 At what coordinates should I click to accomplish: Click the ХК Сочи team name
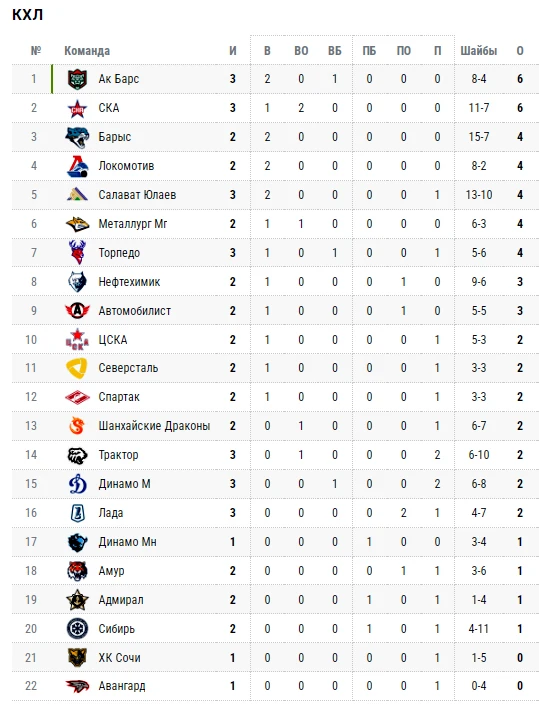point(119,658)
